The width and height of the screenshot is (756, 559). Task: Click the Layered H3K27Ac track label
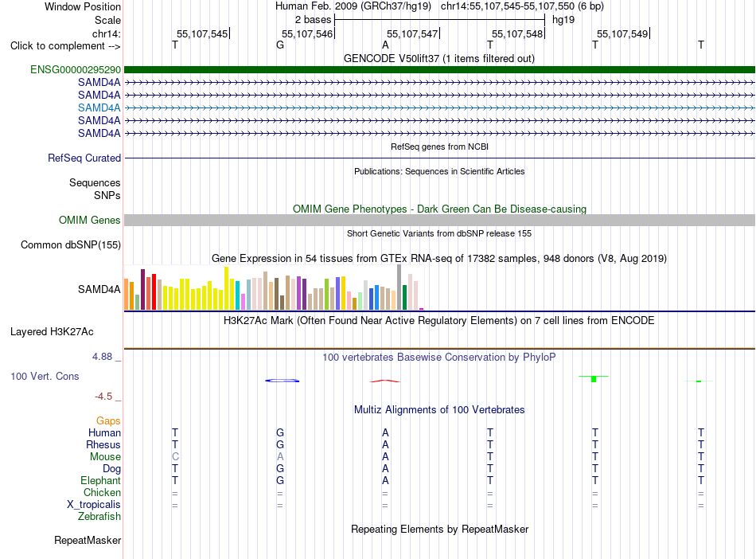(52, 331)
